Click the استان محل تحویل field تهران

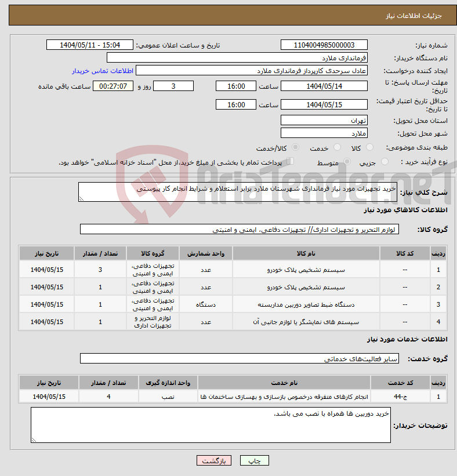pos(324,121)
